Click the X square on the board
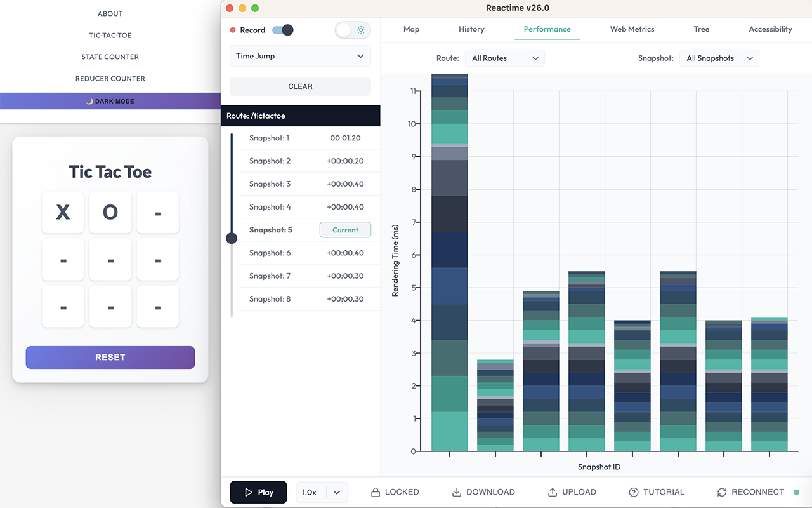Screen dimensions: 812x508 point(63,212)
